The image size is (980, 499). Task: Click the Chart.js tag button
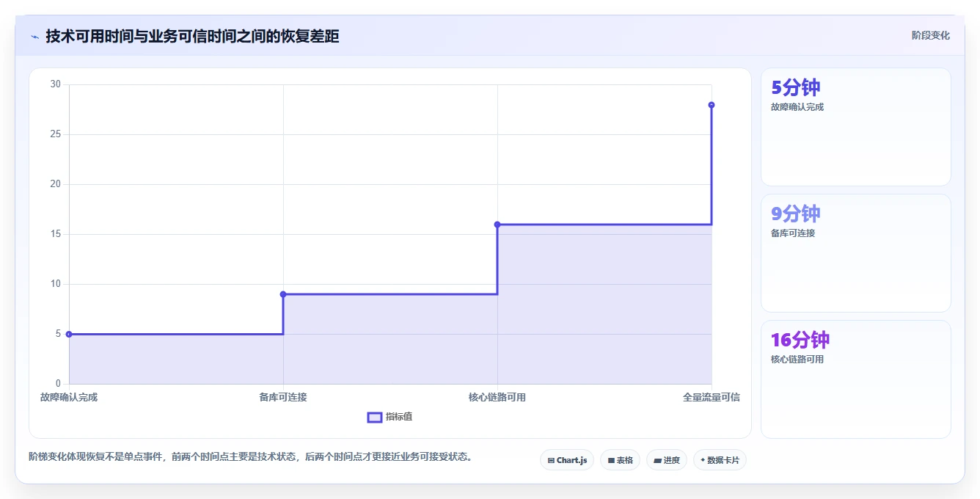click(567, 460)
